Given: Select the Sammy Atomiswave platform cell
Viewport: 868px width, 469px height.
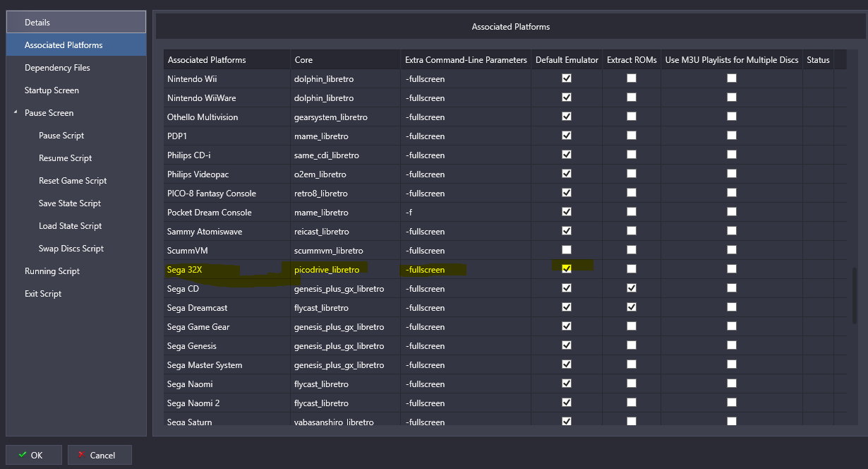Looking at the screenshot, I should pyautogui.click(x=227, y=232).
